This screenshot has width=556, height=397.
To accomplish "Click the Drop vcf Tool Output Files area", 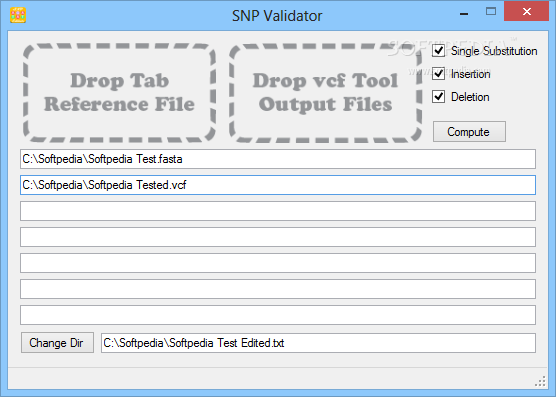I will click(x=326, y=93).
